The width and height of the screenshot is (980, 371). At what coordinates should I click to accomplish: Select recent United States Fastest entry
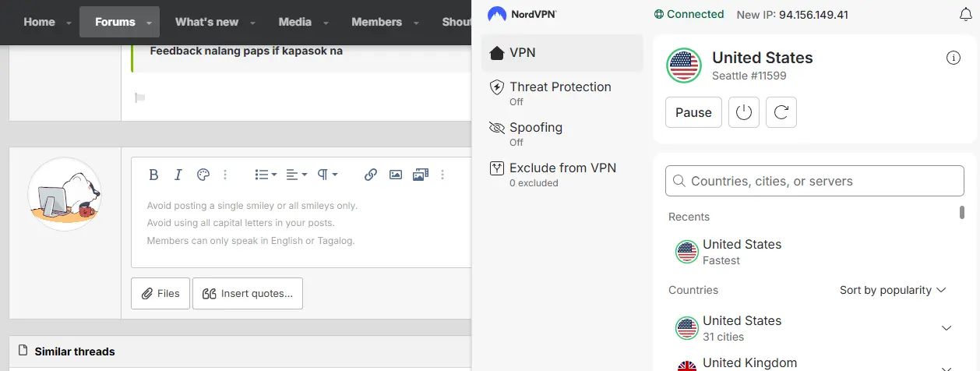[810, 252]
